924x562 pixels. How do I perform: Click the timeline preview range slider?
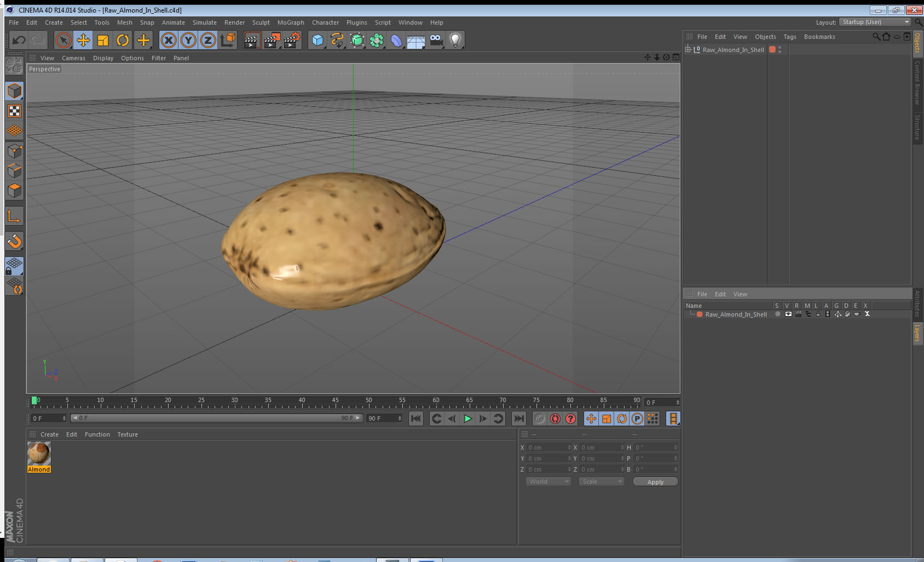(216, 418)
